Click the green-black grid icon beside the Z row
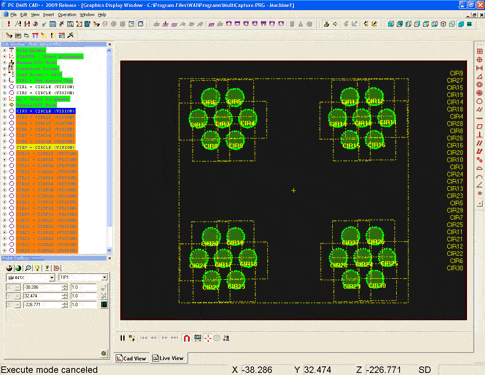Viewport: 485px width, 375px height. tap(104, 304)
